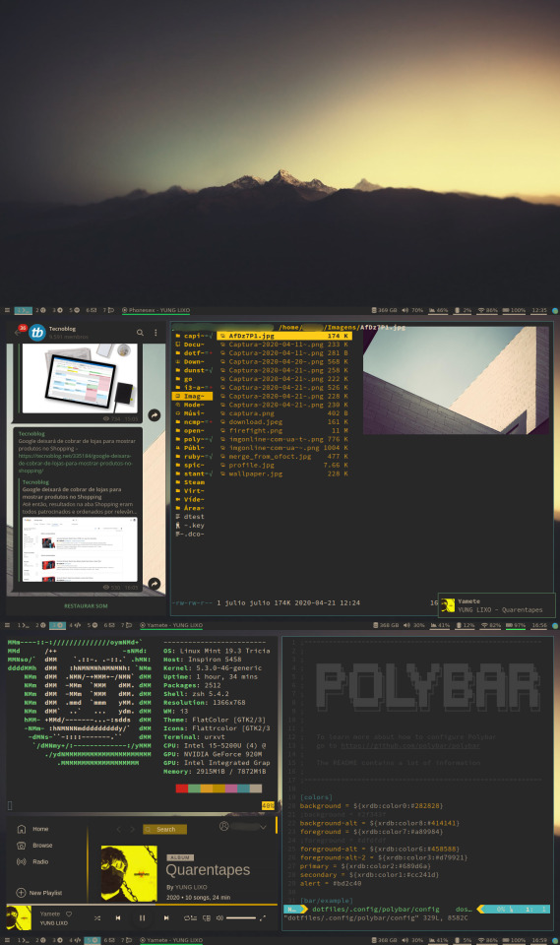Click the Spotify Search field

tap(164, 829)
